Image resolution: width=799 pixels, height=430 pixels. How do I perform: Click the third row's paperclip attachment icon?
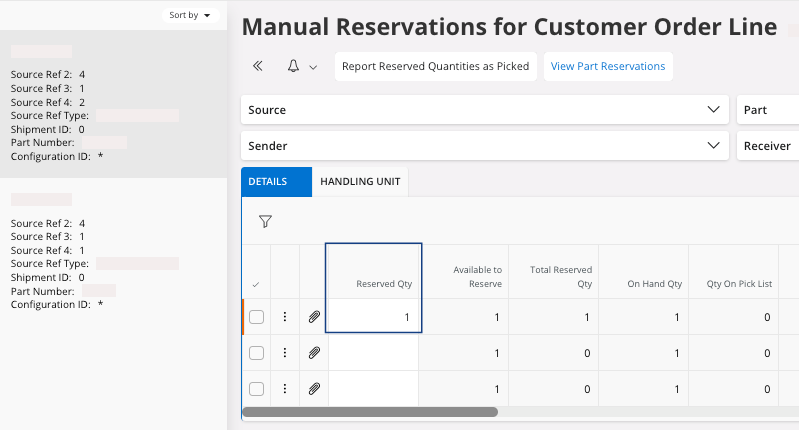pyautogui.click(x=314, y=389)
